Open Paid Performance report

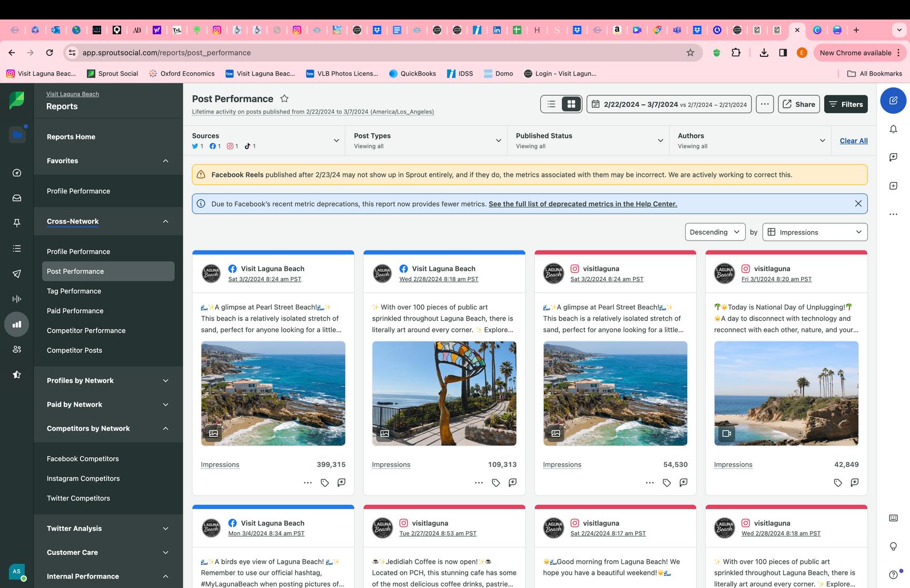pos(75,311)
